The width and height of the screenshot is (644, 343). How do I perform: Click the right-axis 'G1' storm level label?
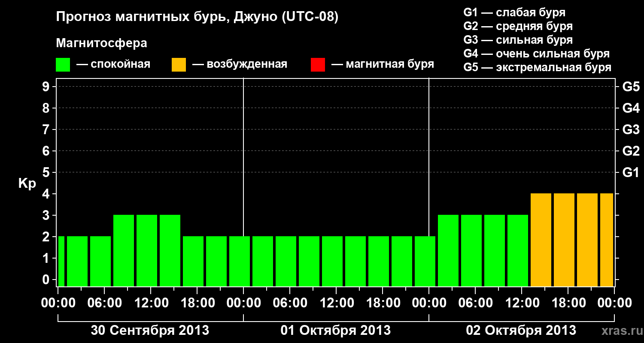pos(631,172)
